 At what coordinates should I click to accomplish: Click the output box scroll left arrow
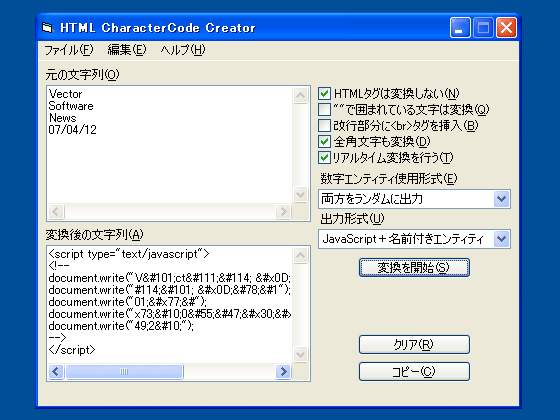click(56, 371)
